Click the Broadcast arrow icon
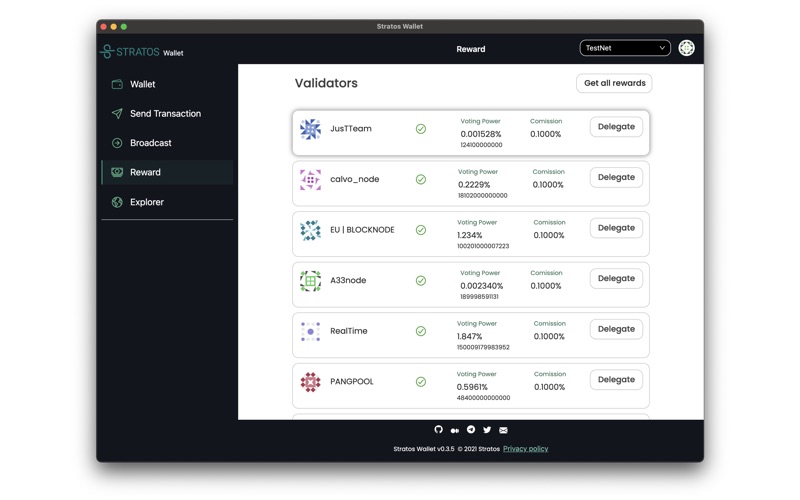This screenshot has height=500, width=800. 117,143
